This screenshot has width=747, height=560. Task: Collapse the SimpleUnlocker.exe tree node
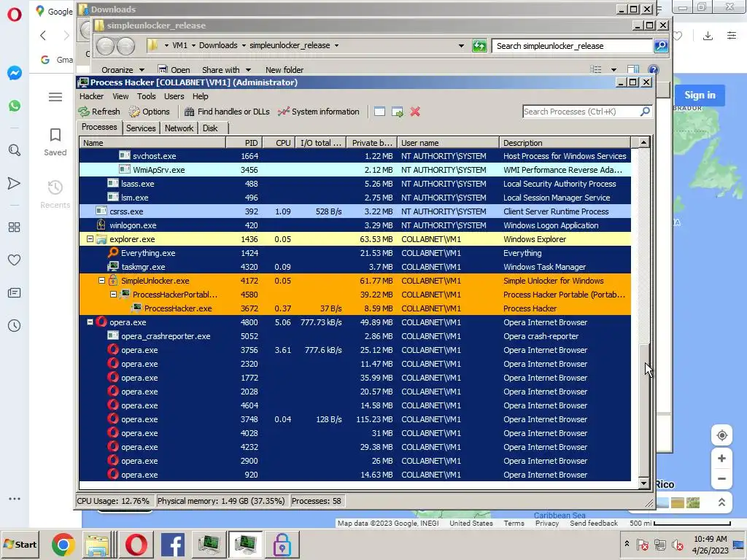[x=101, y=281]
